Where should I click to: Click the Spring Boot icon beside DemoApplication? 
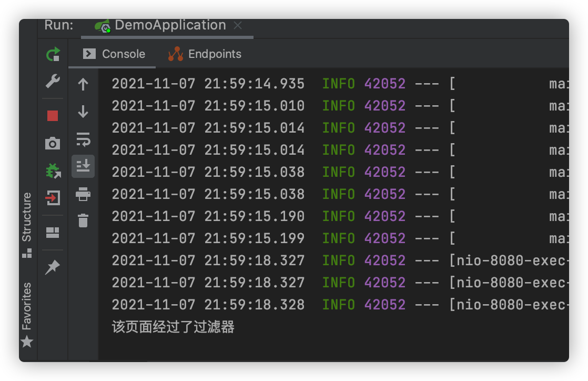[x=103, y=26]
